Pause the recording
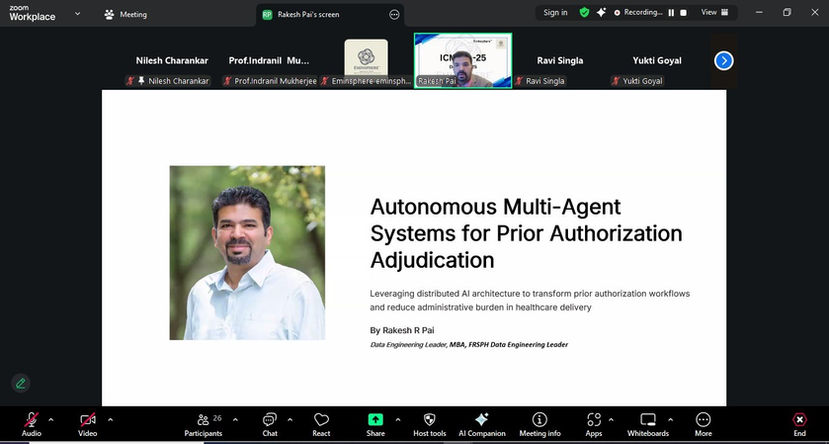Image resolution: width=829 pixels, height=444 pixels. (x=671, y=13)
